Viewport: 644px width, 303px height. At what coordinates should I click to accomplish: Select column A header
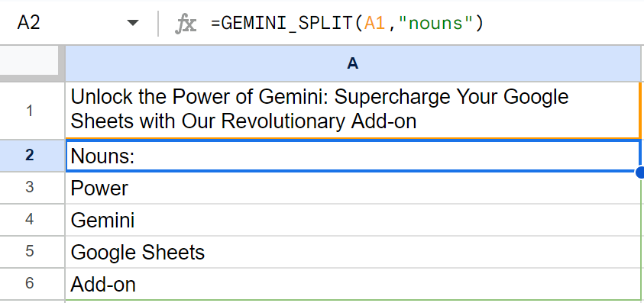coord(353,63)
